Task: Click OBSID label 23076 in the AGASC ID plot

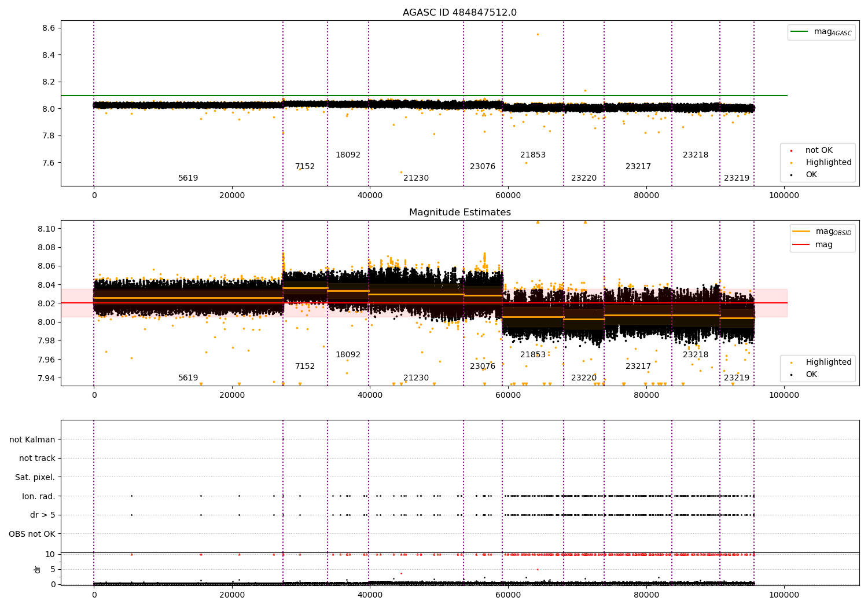Action: (483, 167)
